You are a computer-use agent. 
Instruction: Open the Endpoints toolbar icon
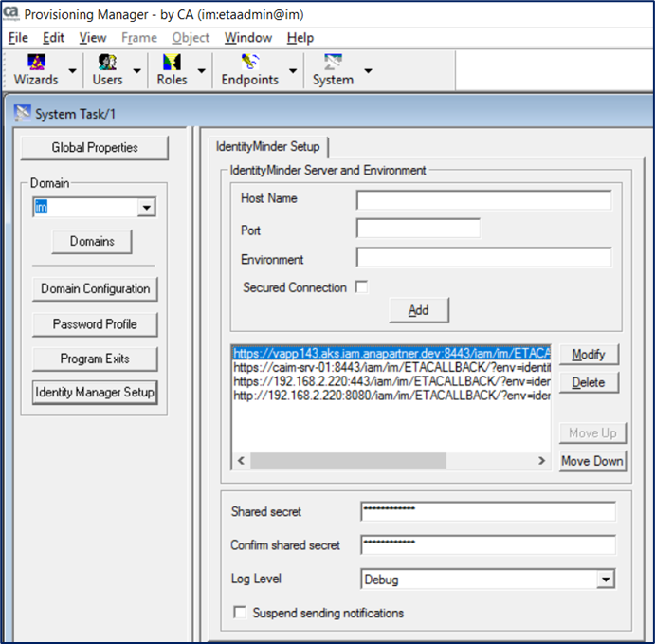point(249,64)
